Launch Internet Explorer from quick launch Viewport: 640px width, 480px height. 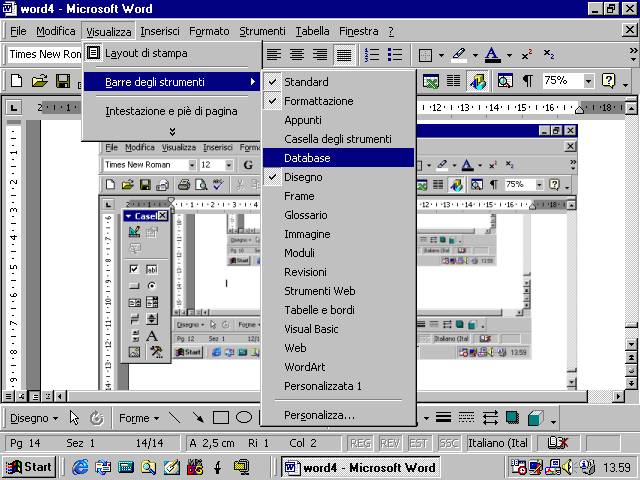pos(80,467)
